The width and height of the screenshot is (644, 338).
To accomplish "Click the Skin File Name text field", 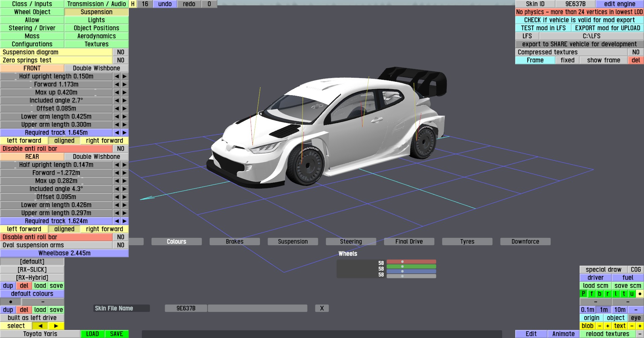I will point(258,308).
